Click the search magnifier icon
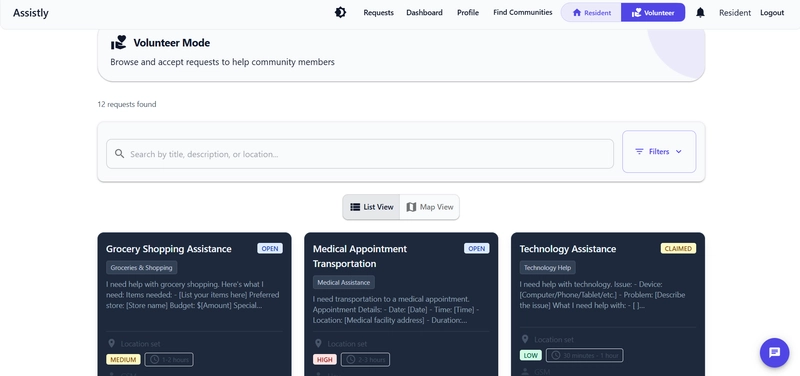800x376 pixels. (119, 154)
